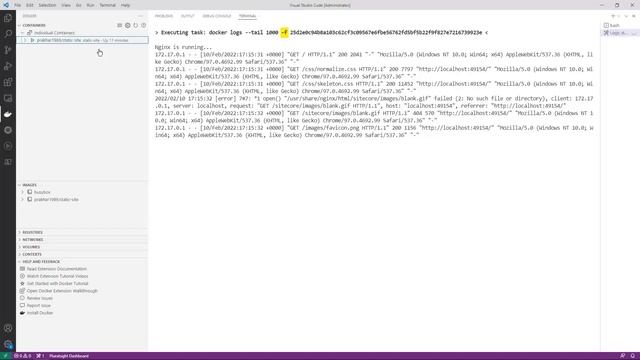This screenshot has width=640, height=360.
Task: Open the Manage gear in activity bar
Action: pyautogui.click(x=8, y=344)
